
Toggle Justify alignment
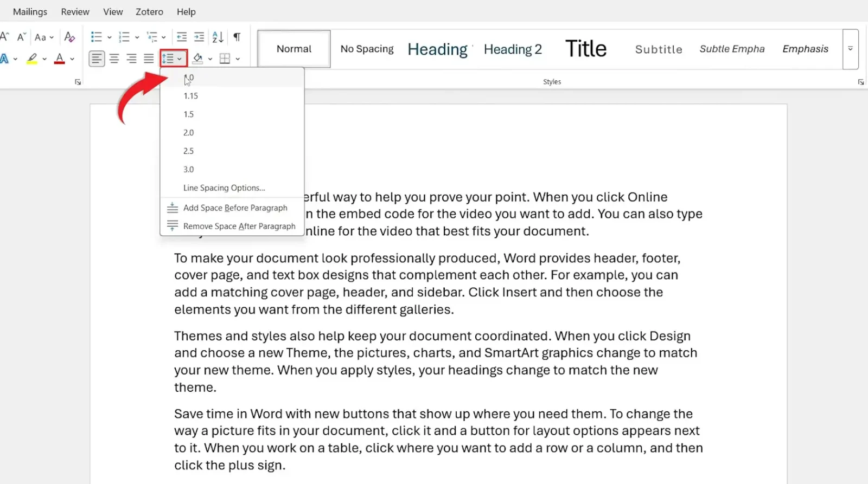(149, 59)
